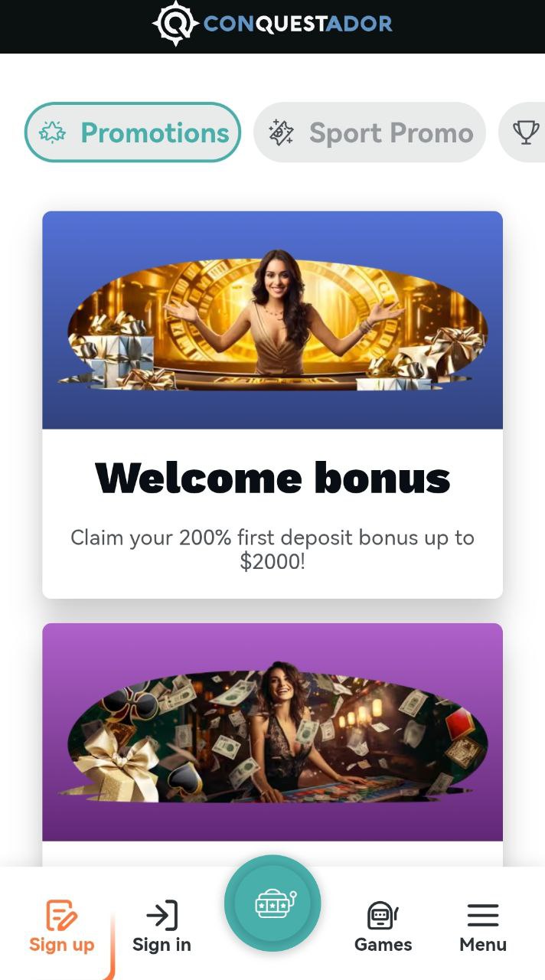The image size is (545, 980).
Task: Open the round slot machine button
Action: point(272,903)
